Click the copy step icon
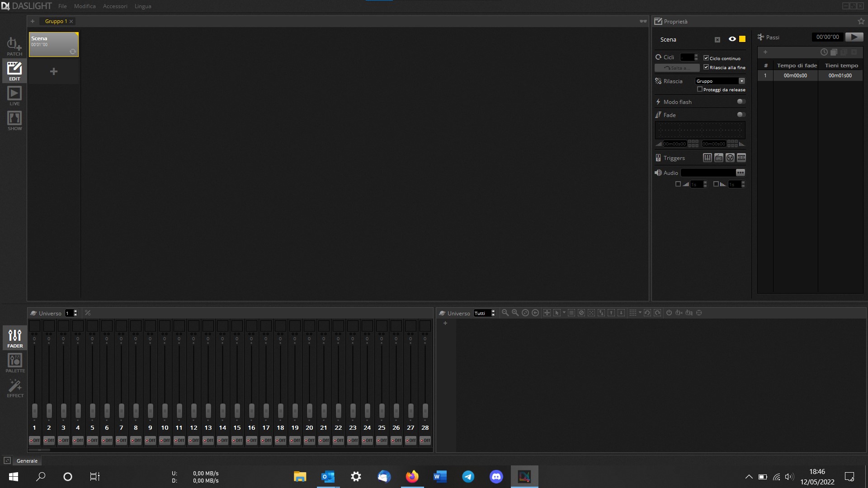Screen dimensions: 868x488 tap(834, 52)
